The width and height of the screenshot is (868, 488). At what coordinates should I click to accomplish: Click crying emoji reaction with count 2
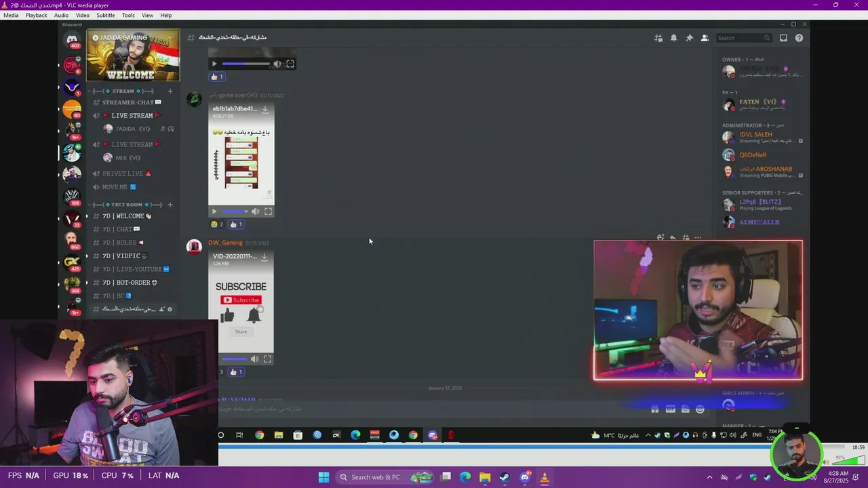pos(217,224)
